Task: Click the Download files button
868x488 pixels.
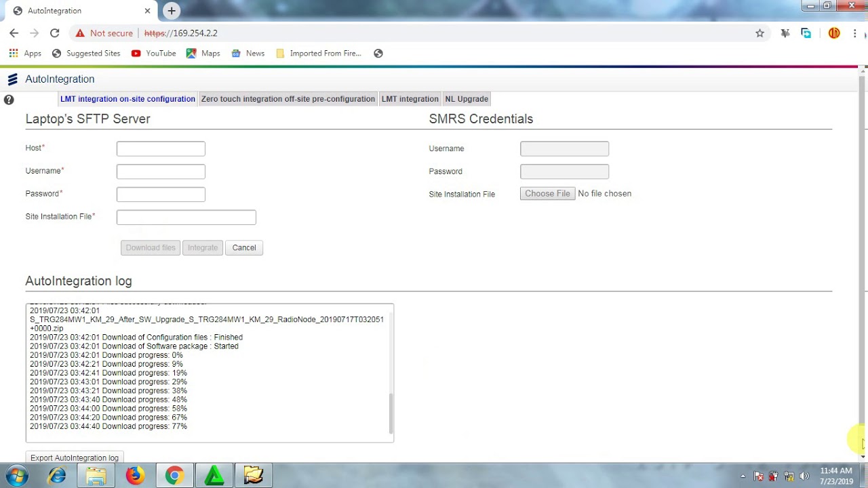Action: [151, 247]
